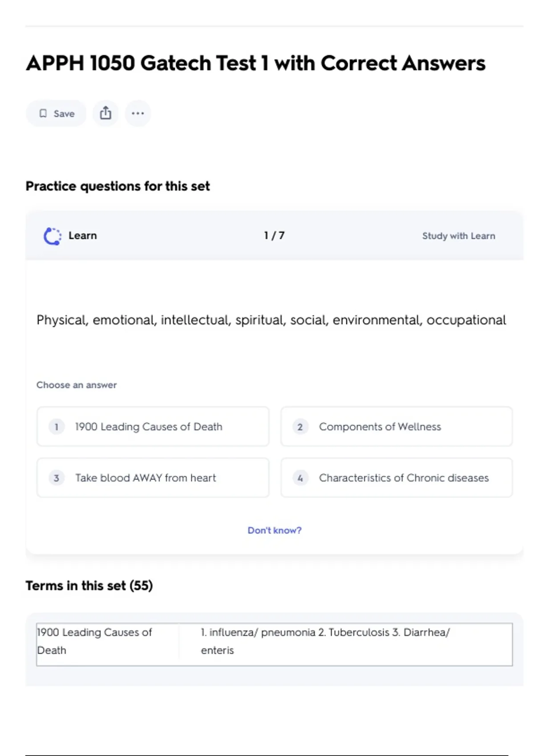Click the number 1 answer badge
Viewport: 534px width, 756px height.
pyautogui.click(x=57, y=427)
